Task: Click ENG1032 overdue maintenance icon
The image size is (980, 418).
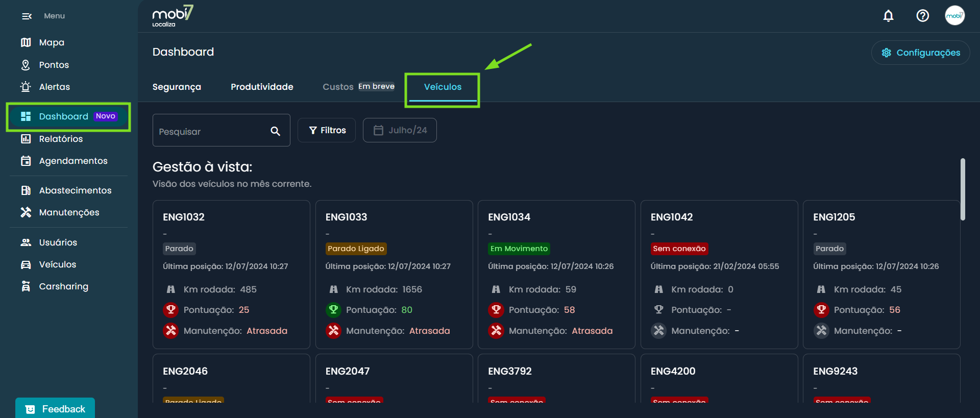Action: 171,331
